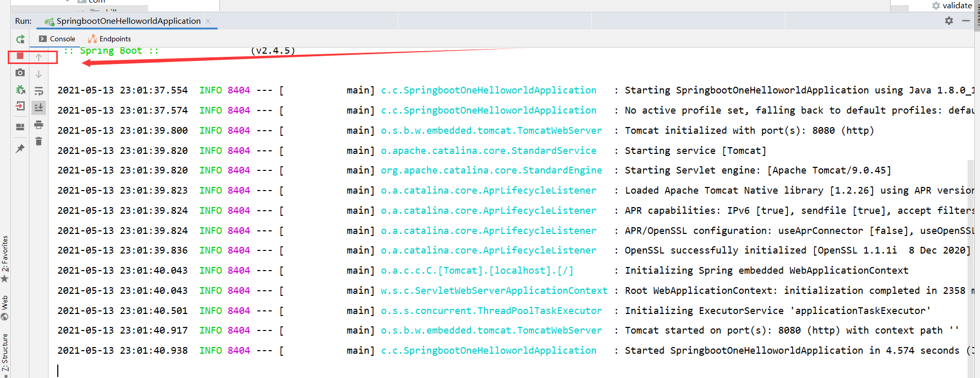Click the o.a.c.c.C.[Tomcat].[localhost].[/] logger name

[x=477, y=270]
